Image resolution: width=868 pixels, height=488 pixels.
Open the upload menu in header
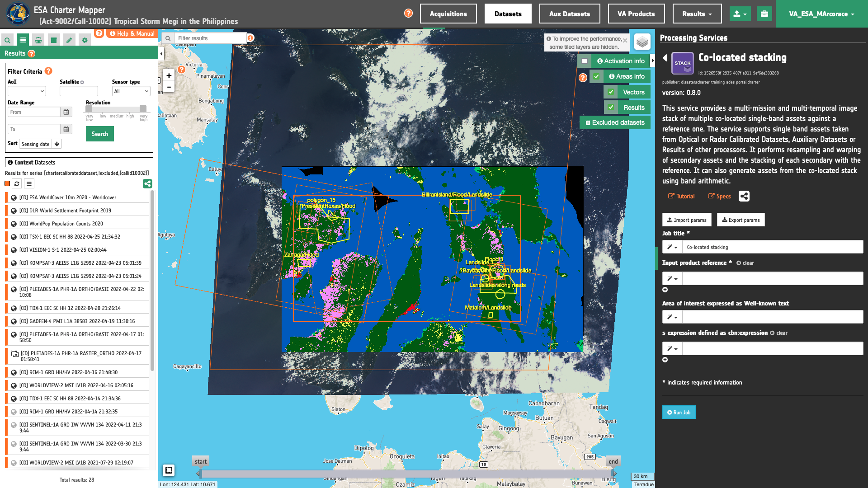pos(740,14)
